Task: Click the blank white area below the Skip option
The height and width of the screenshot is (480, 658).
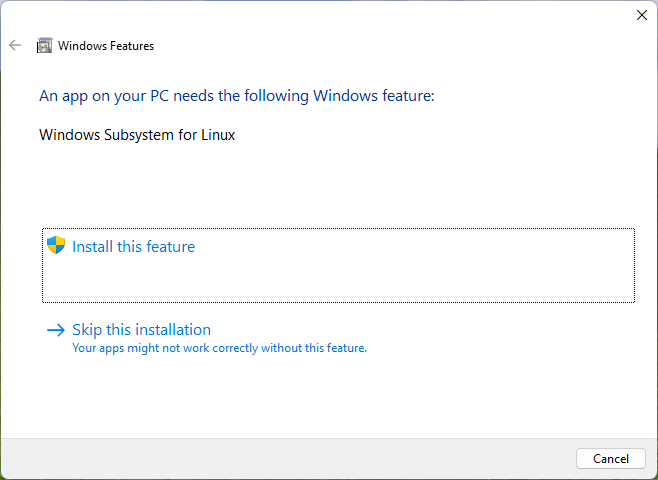Action: pyautogui.click(x=327, y=399)
